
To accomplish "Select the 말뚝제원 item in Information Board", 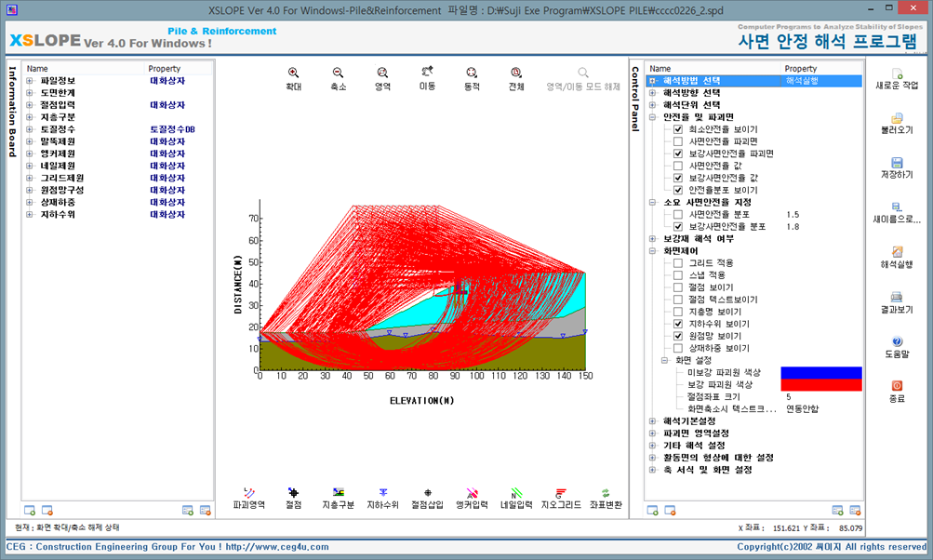I will point(58,141).
